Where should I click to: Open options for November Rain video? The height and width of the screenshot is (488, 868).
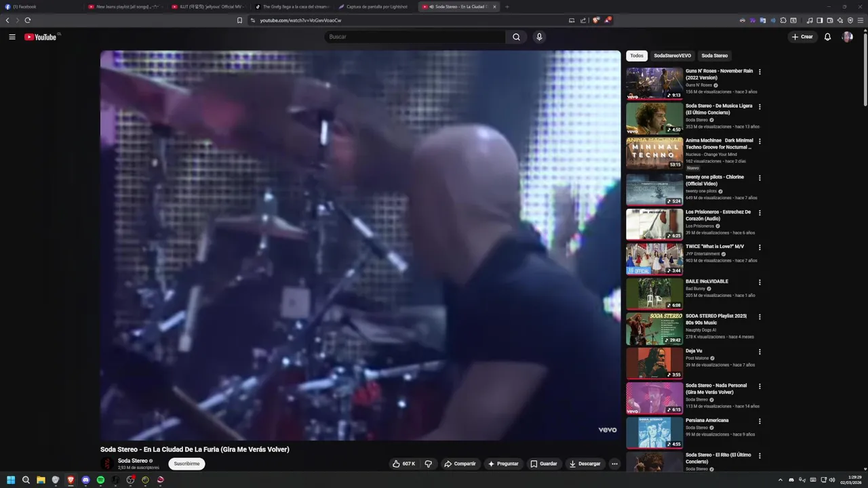(759, 72)
